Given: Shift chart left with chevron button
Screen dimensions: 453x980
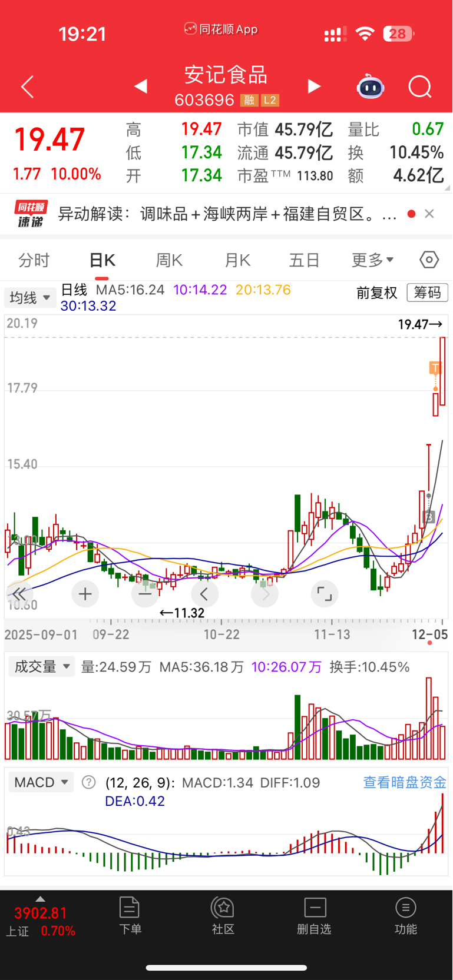Looking at the screenshot, I should click(204, 594).
